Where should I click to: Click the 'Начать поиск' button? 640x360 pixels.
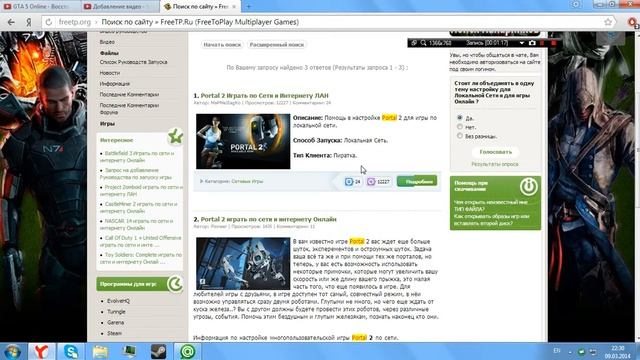222,44
